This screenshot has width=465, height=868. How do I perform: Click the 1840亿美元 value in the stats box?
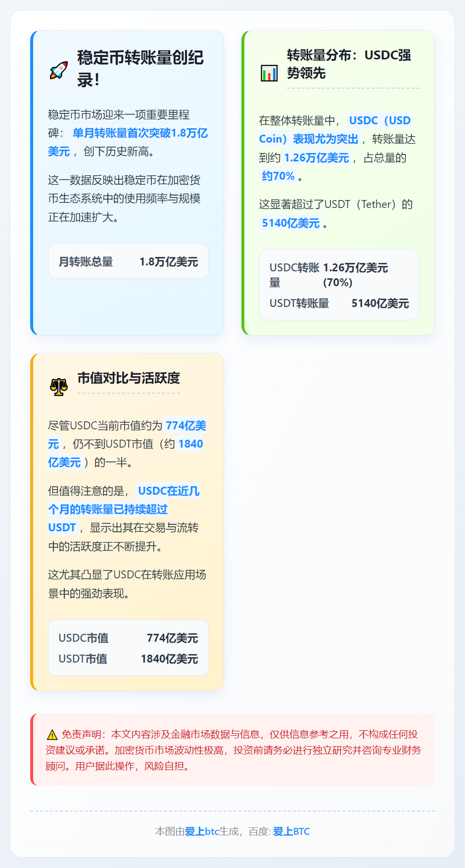pyautogui.click(x=169, y=659)
